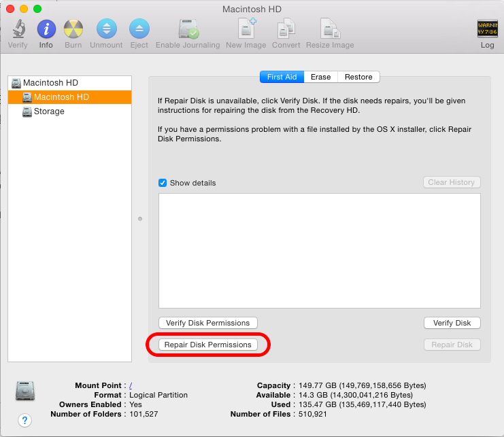The width and height of the screenshot is (504, 437).
Task: Create a New Image from toolbar
Action: (x=246, y=29)
